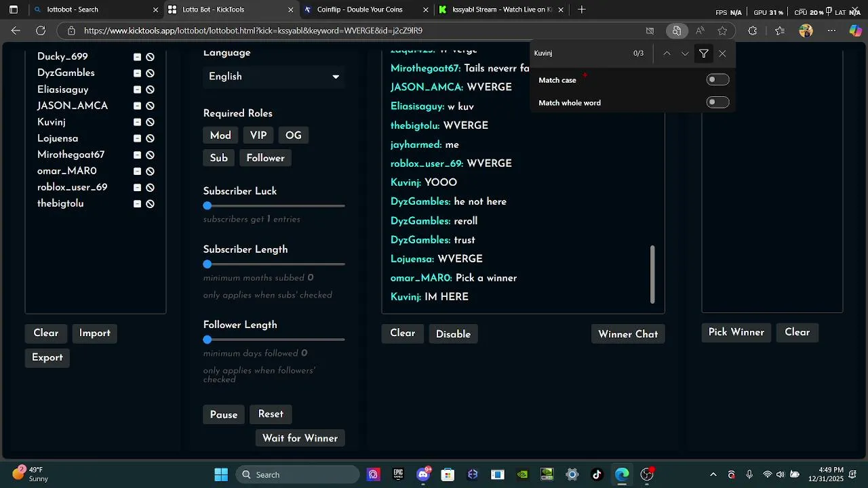The image size is (868, 488).
Task: Click the Reset button
Action: pyautogui.click(x=271, y=414)
